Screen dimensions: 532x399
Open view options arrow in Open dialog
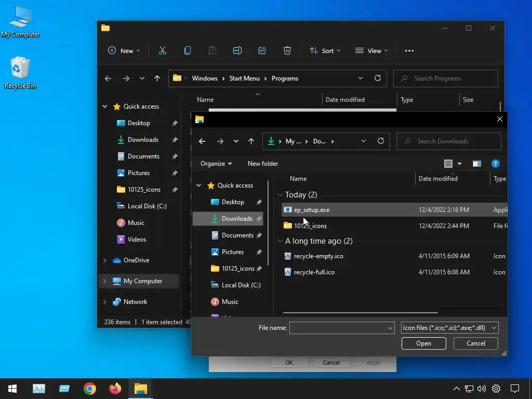(459, 164)
